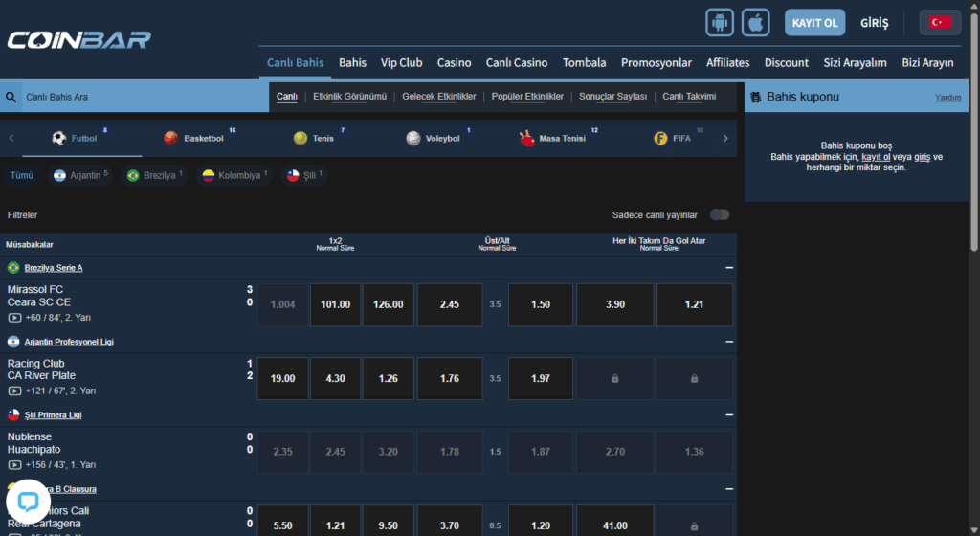
Task: Open the Canlı Casino menu item
Action: tap(516, 62)
